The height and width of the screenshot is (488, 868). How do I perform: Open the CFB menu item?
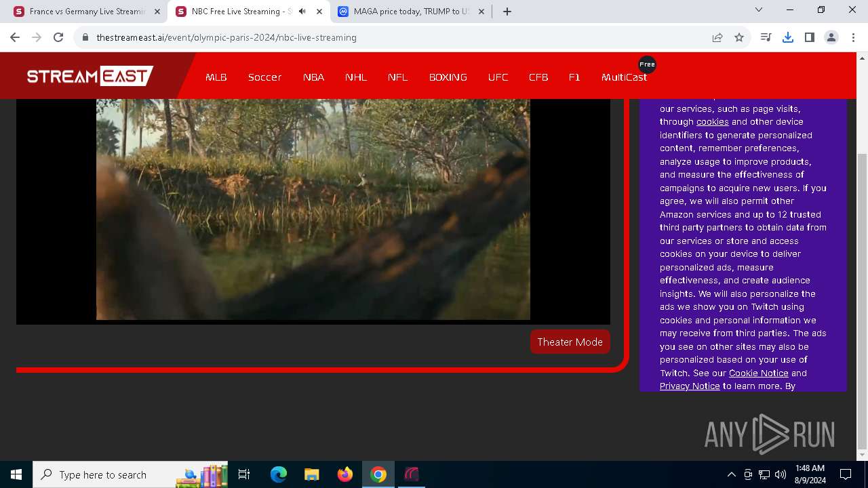point(538,77)
